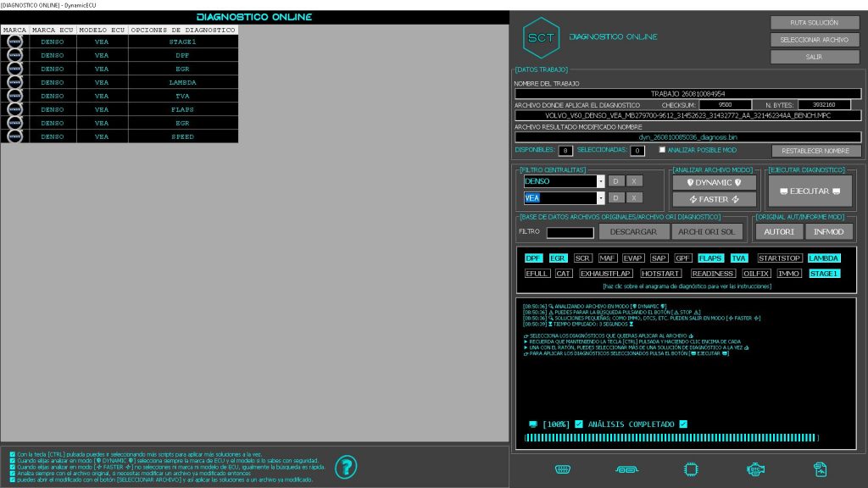This screenshot has height=488, width=868.
Task: Click the ARCHI ORI SOL button
Action: pyautogui.click(x=707, y=232)
